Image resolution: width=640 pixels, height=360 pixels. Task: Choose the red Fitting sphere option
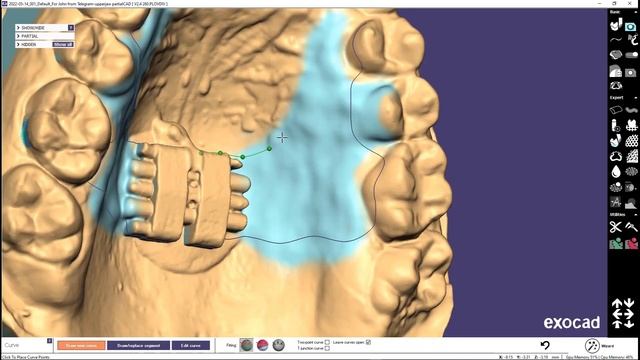[262, 345]
